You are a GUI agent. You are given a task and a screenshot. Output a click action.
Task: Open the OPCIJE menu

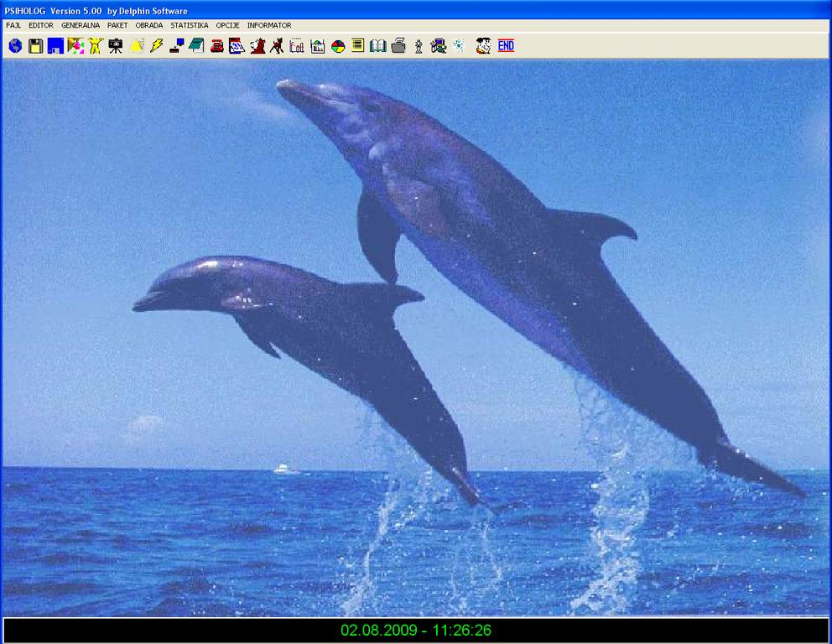point(227,25)
